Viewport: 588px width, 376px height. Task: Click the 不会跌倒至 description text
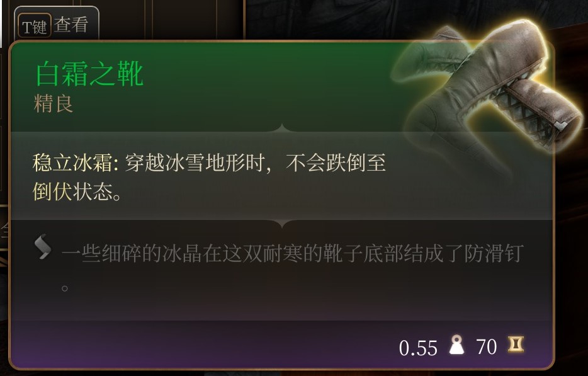(x=336, y=163)
